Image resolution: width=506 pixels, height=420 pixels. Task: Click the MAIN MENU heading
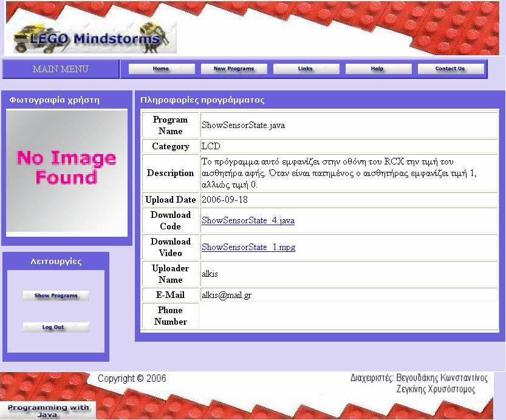click(60, 69)
